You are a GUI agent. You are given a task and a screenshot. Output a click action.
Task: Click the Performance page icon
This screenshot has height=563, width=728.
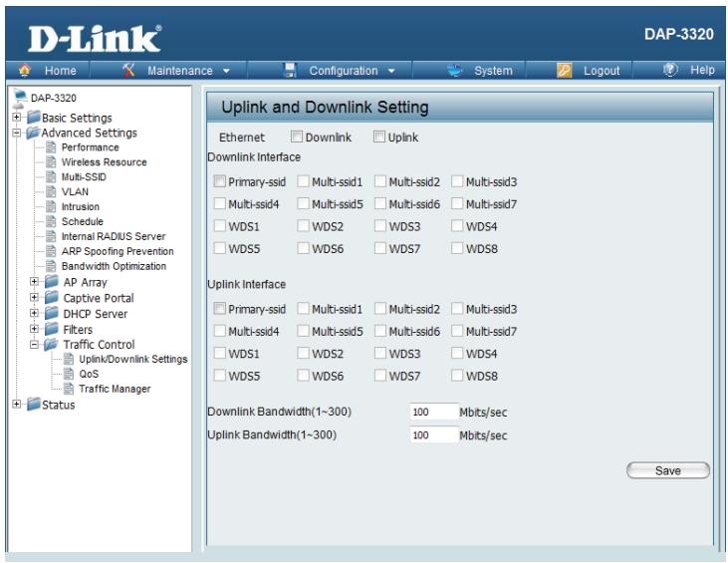(52, 147)
